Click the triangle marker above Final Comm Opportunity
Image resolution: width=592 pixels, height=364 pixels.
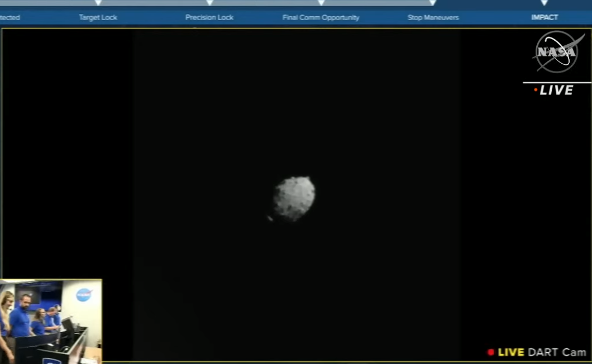pos(321,3)
